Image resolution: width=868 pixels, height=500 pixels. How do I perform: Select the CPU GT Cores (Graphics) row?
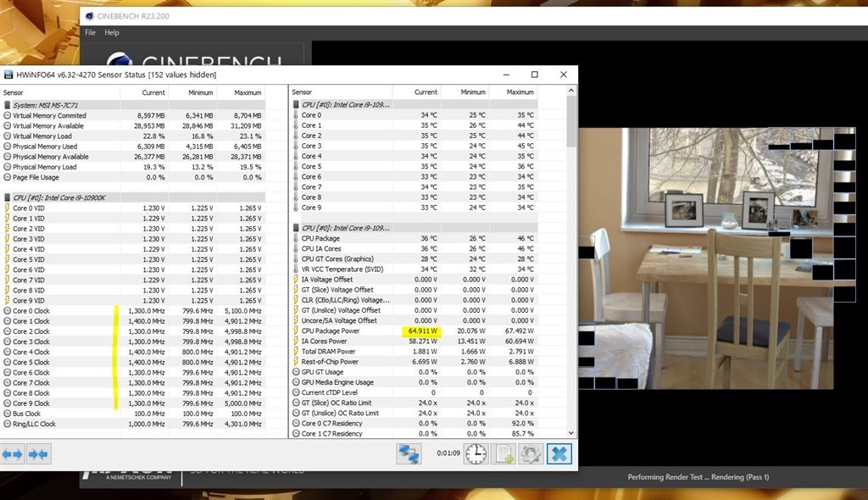(413, 259)
